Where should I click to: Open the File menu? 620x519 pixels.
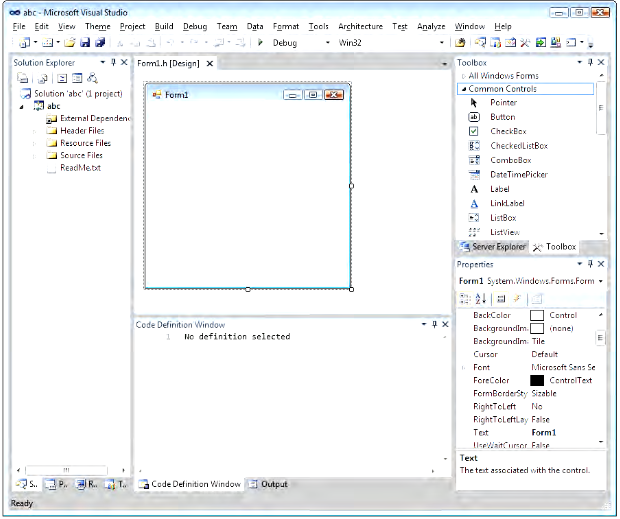click(x=19, y=26)
